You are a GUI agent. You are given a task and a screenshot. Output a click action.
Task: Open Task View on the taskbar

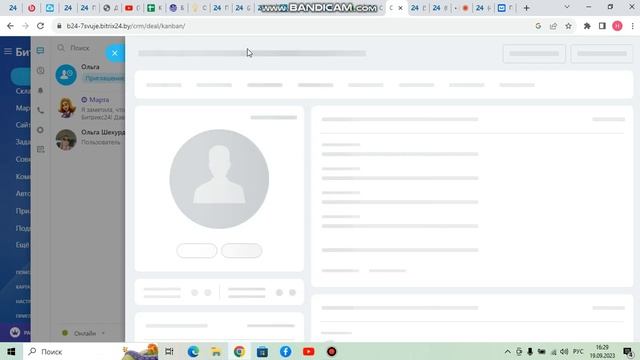pyautogui.click(x=169, y=351)
